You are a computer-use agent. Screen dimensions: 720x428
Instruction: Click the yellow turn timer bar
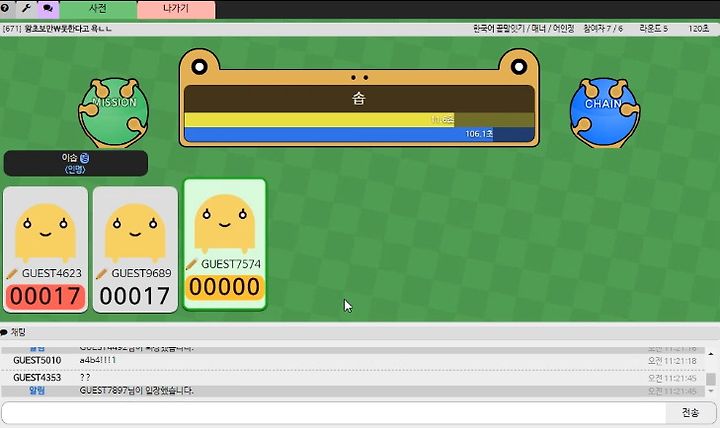(x=359, y=120)
